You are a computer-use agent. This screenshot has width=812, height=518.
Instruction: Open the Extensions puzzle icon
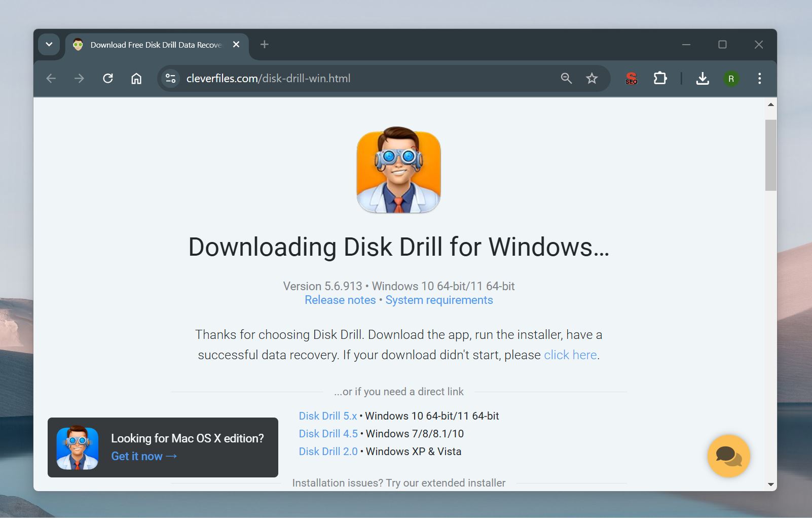pos(660,78)
